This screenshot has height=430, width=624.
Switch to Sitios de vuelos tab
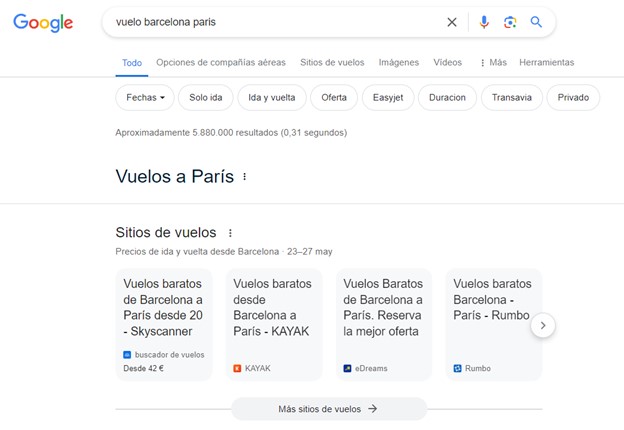pyautogui.click(x=332, y=62)
